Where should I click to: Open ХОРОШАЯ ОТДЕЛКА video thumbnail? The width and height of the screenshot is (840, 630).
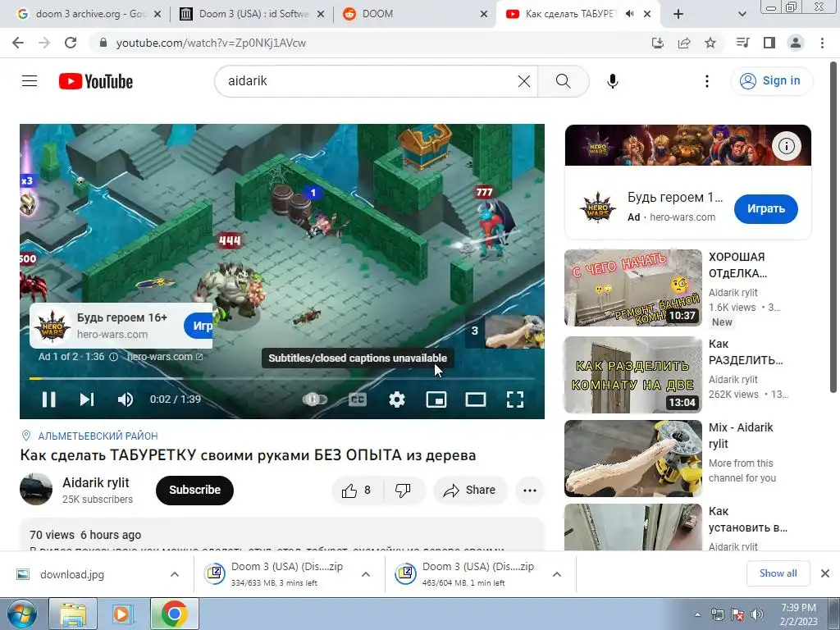[x=632, y=288]
